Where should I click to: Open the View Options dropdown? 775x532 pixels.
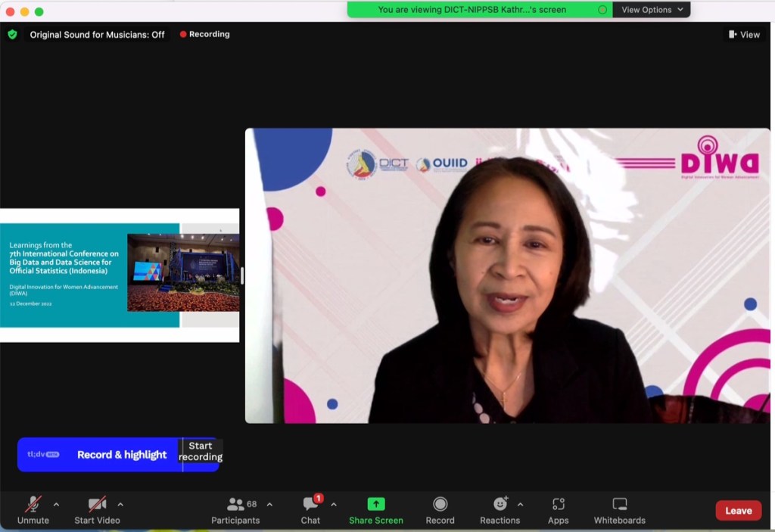click(652, 10)
